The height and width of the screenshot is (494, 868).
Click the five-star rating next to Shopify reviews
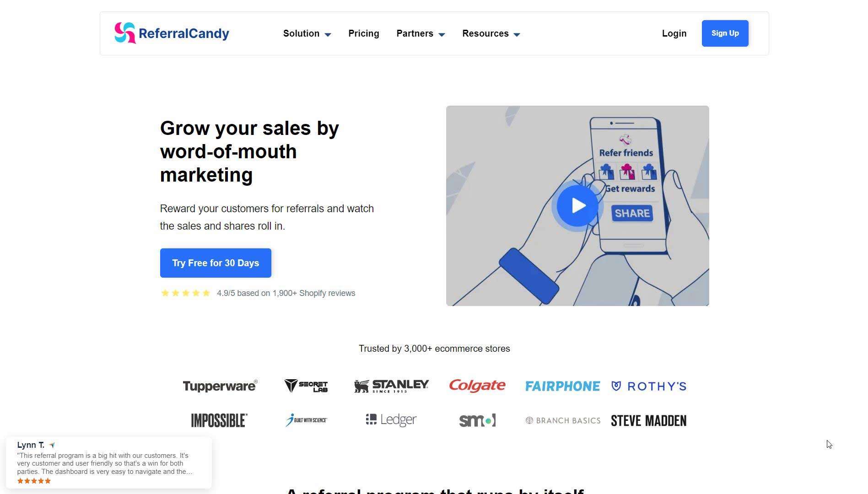click(x=185, y=293)
